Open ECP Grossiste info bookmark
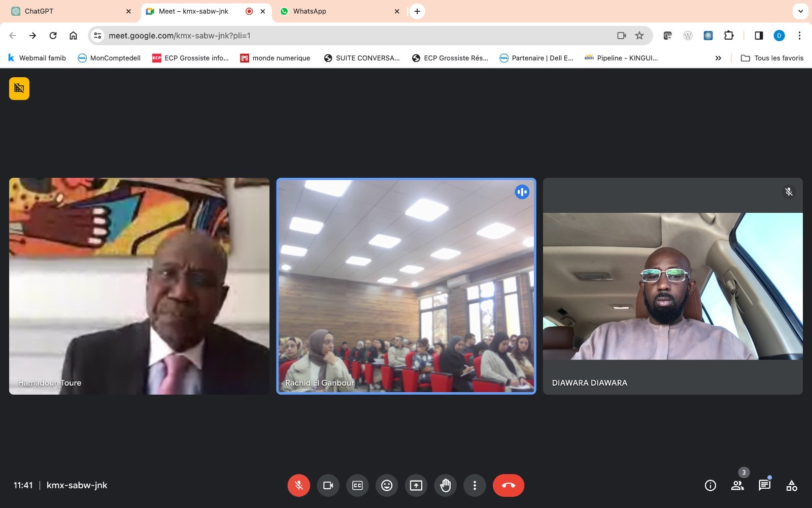The width and height of the screenshot is (812, 508). coord(191,58)
